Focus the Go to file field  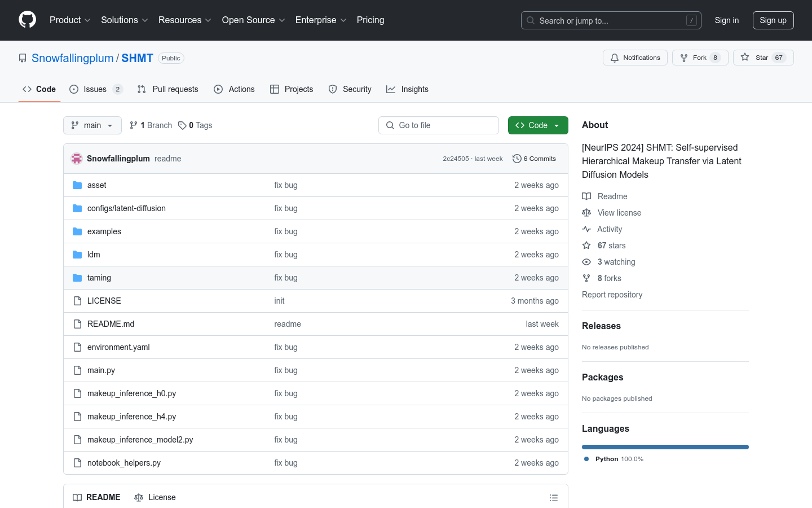[x=439, y=125]
